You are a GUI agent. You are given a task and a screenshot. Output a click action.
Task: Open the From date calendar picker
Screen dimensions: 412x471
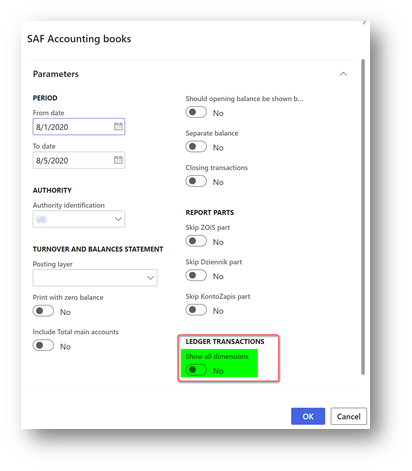tap(118, 126)
